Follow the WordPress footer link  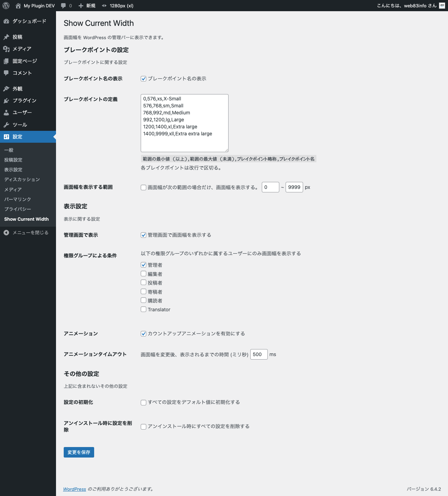pos(75,489)
